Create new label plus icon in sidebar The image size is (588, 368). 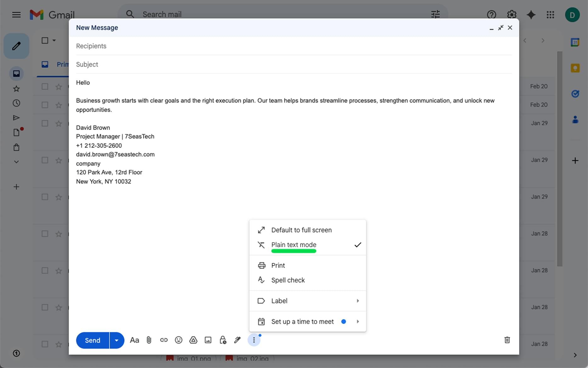tap(16, 187)
